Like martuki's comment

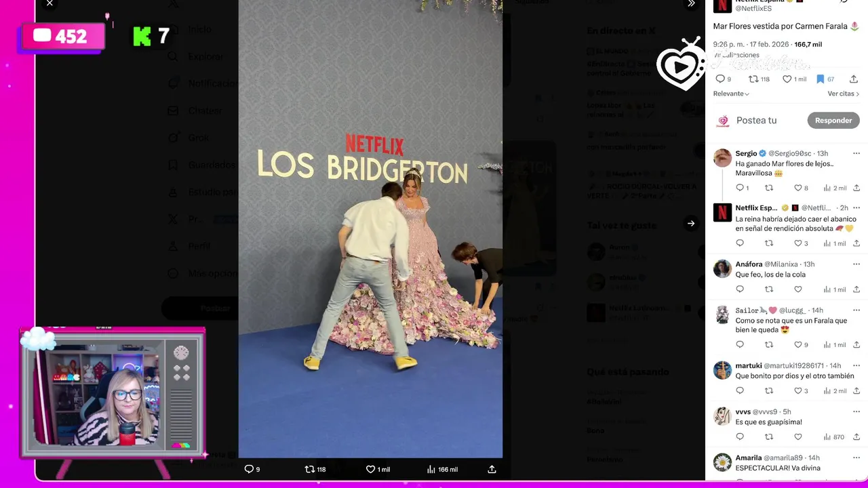coord(802,391)
